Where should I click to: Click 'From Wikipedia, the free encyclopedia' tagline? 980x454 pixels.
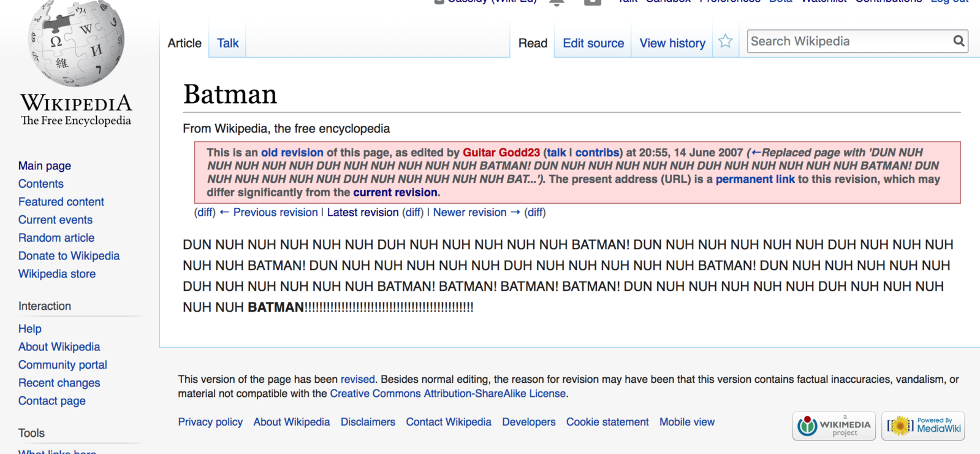tap(286, 128)
